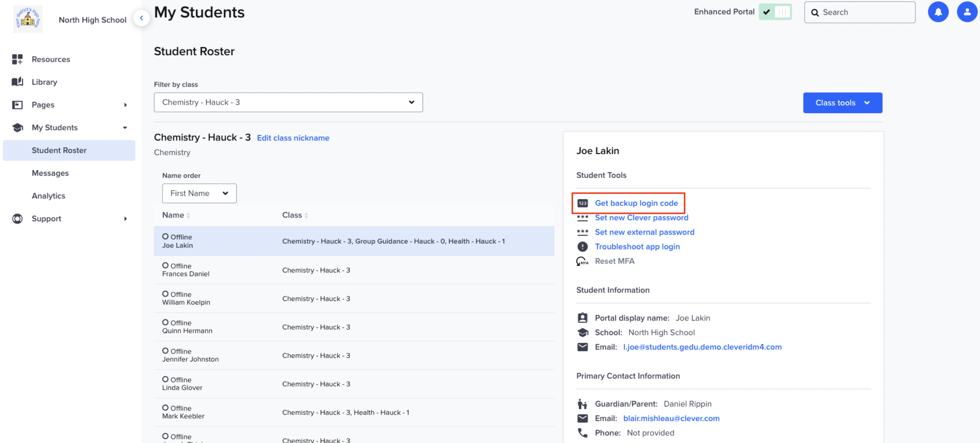Click the envelope icon beside the guardian email
The width and height of the screenshot is (980, 443).
(x=583, y=418)
